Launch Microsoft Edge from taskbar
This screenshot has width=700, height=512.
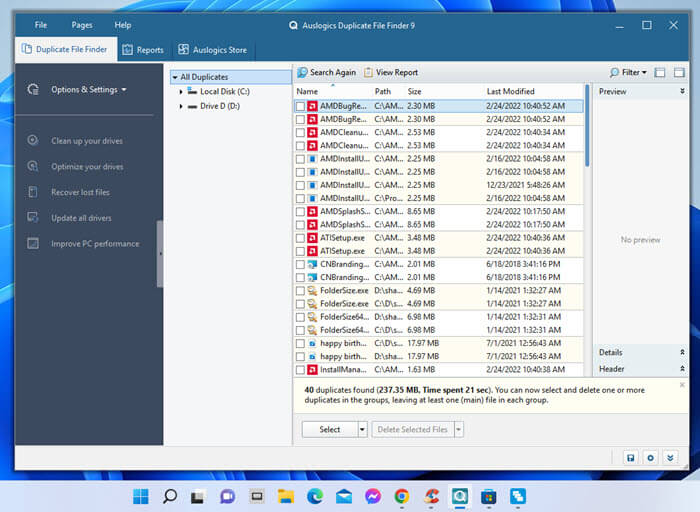[x=315, y=496]
